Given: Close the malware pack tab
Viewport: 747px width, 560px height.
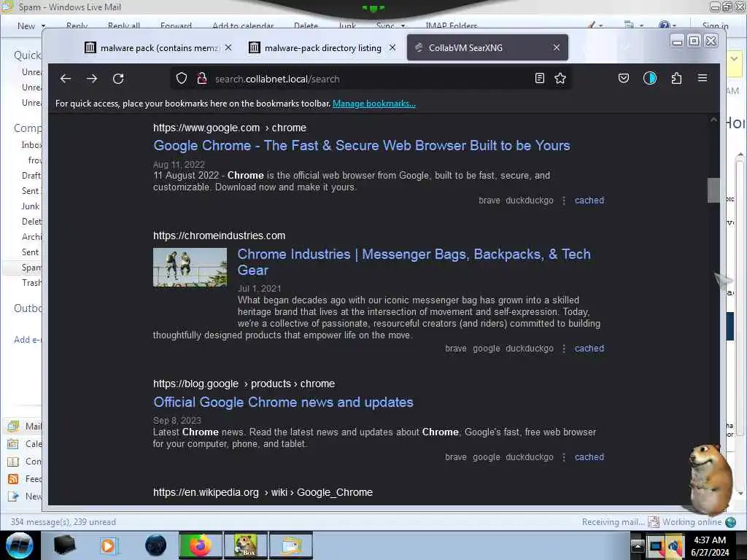Looking at the screenshot, I should [x=228, y=47].
